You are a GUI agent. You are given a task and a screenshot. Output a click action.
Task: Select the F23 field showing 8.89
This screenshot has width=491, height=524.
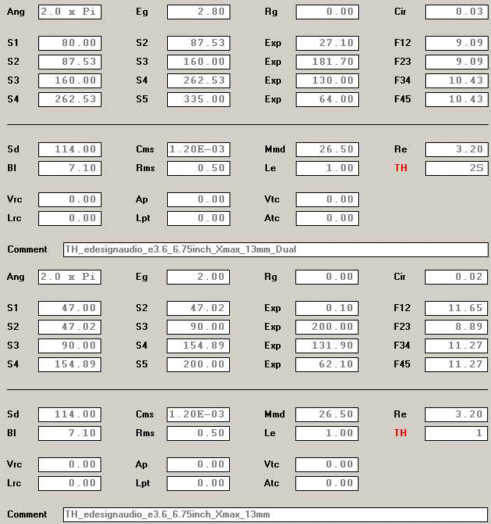click(x=456, y=327)
